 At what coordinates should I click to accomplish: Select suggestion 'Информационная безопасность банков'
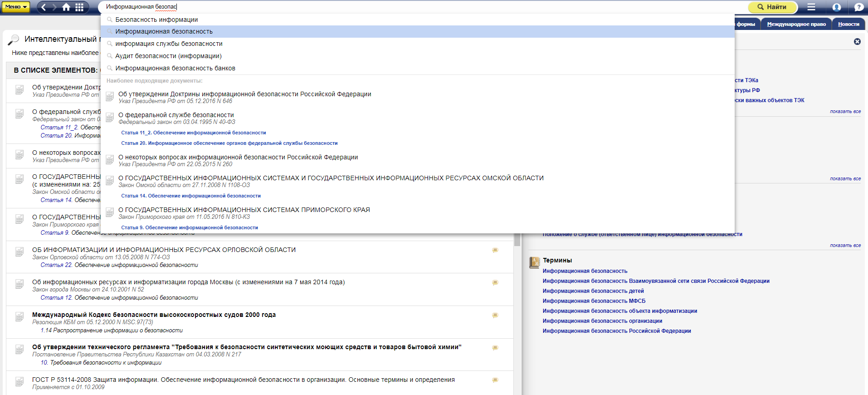[175, 68]
